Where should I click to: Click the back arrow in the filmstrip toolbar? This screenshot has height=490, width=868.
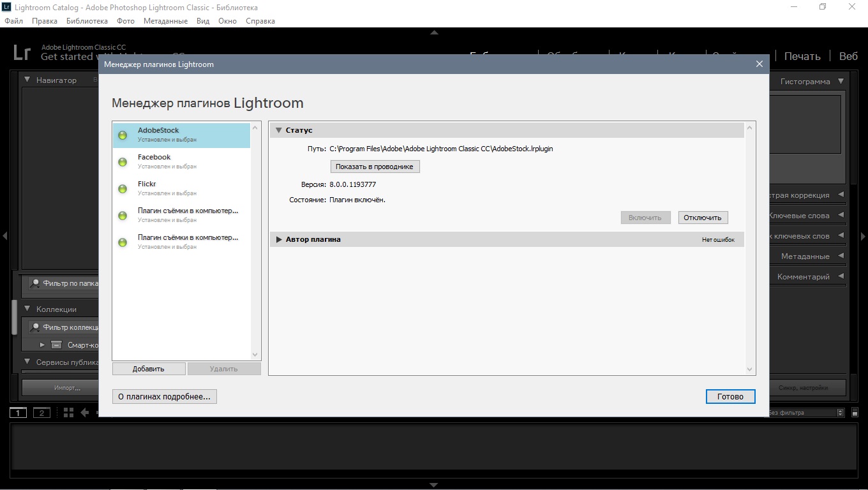coord(85,413)
